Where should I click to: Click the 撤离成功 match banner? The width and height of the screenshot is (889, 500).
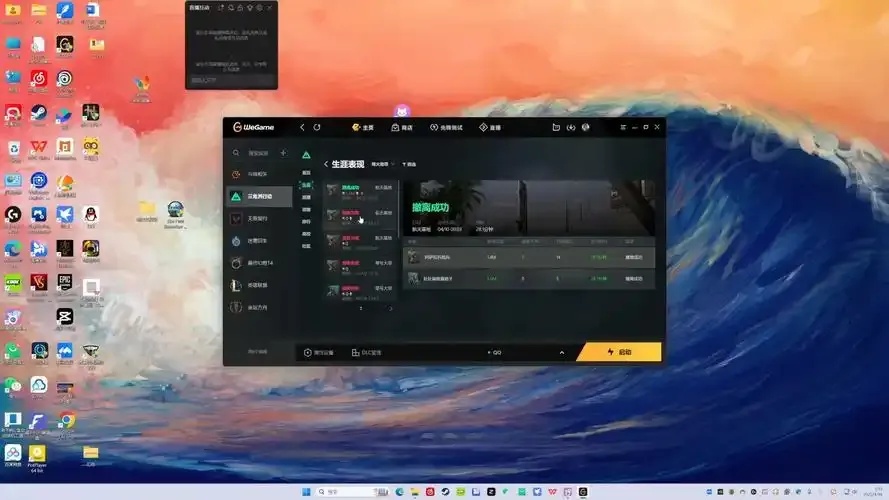529,208
